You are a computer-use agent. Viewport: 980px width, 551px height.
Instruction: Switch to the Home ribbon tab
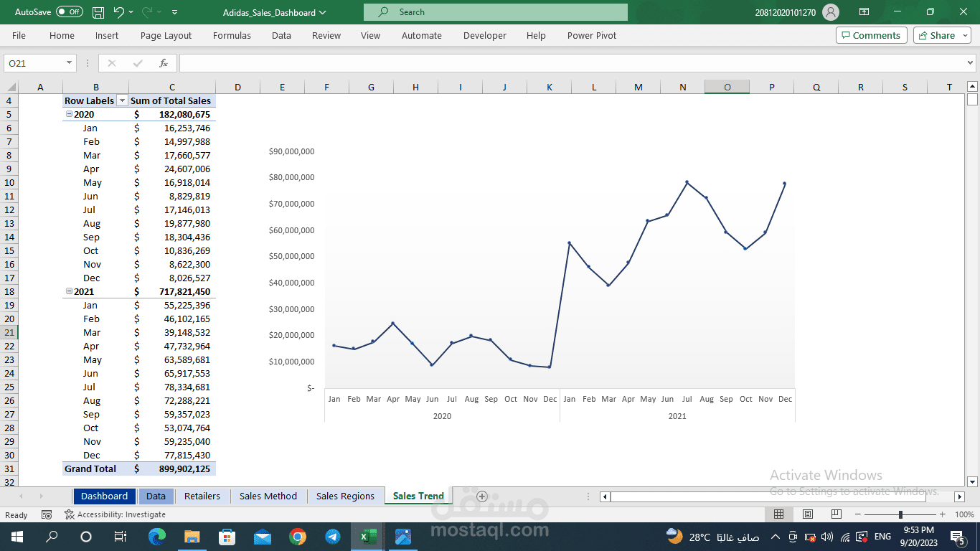point(62,35)
